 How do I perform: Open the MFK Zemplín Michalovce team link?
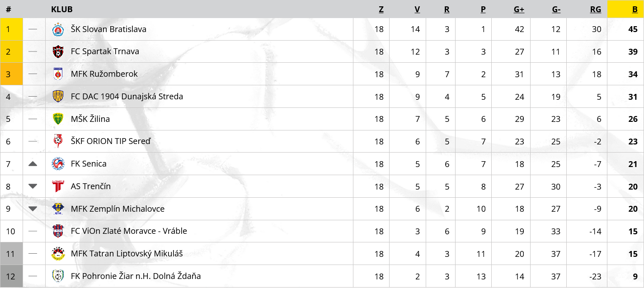point(118,209)
